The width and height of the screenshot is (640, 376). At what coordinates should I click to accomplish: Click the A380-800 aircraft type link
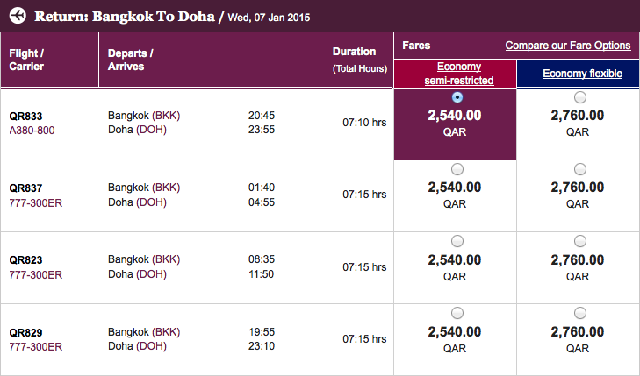click(x=32, y=130)
